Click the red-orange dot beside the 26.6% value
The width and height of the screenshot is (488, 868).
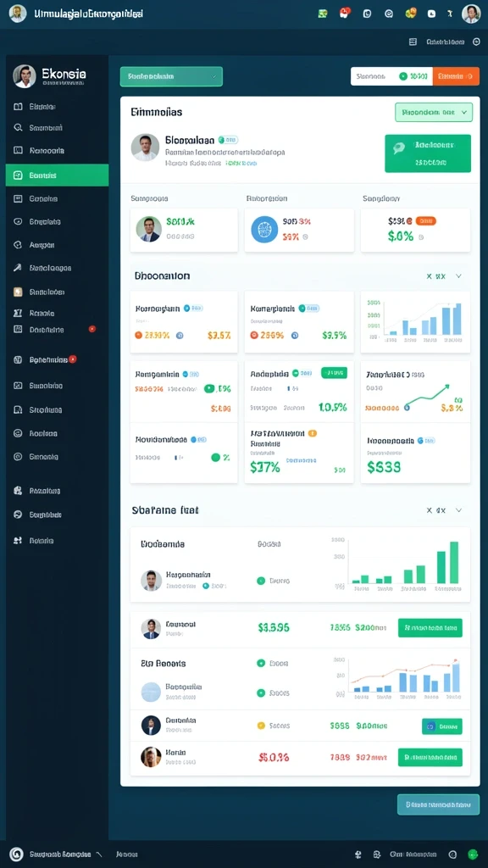254,335
